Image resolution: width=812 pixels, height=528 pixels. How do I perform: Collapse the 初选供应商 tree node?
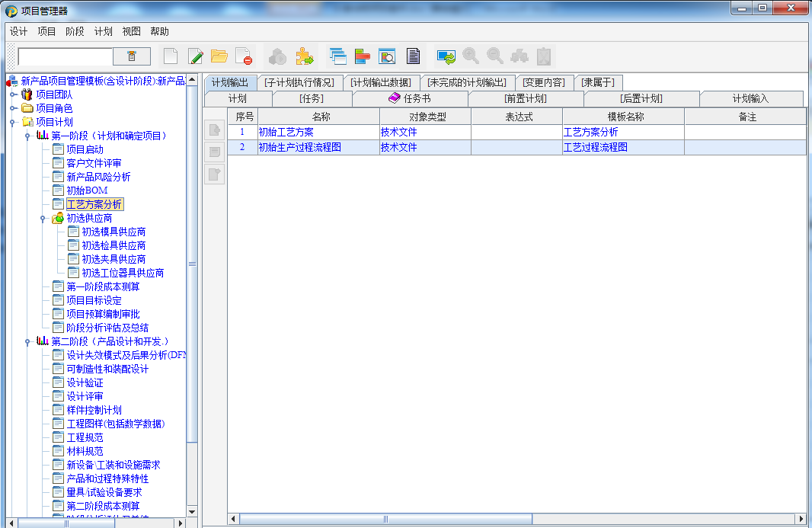tap(43, 218)
